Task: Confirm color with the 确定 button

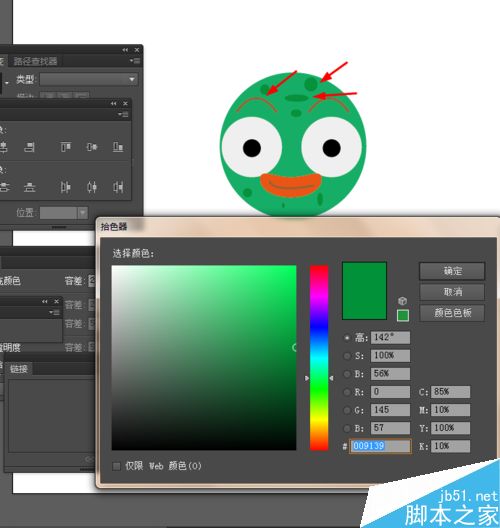Action: click(x=452, y=271)
